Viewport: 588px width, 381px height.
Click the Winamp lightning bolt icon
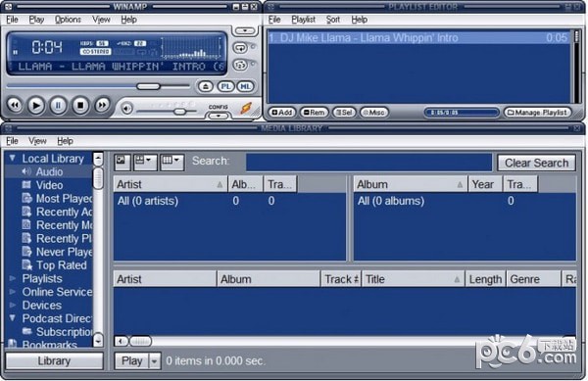tap(246, 109)
